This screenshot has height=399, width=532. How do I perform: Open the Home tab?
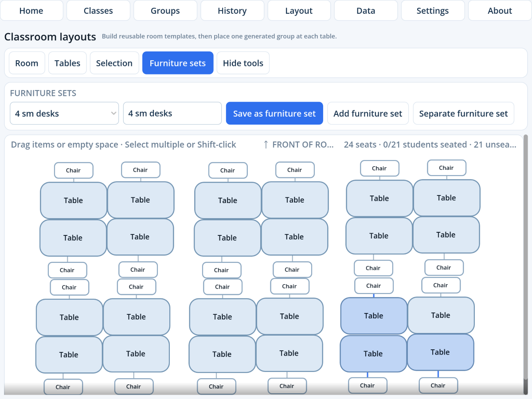(31, 11)
